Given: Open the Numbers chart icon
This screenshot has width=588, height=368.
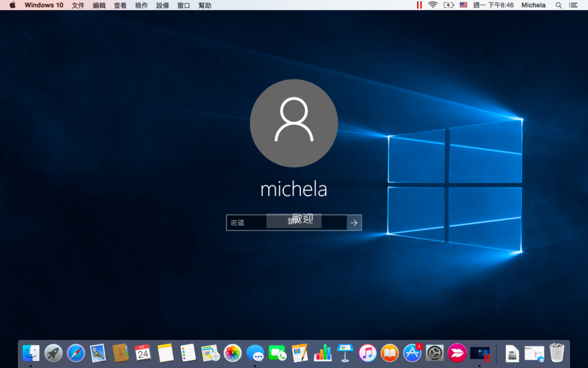Looking at the screenshot, I should pyautogui.click(x=323, y=353).
